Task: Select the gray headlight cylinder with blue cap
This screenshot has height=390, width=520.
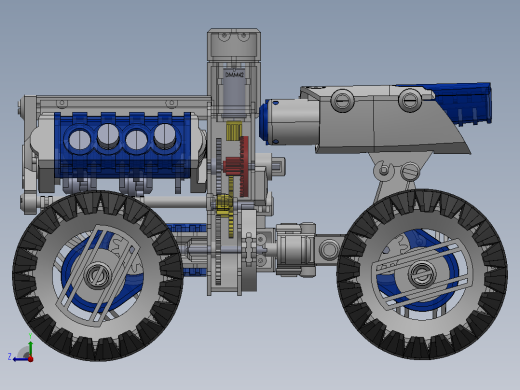Action: pyautogui.click(x=290, y=122)
